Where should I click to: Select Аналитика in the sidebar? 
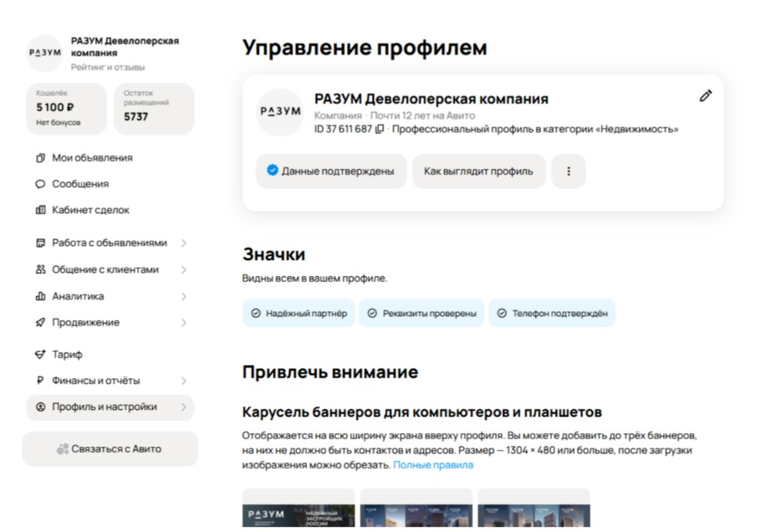point(110,296)
